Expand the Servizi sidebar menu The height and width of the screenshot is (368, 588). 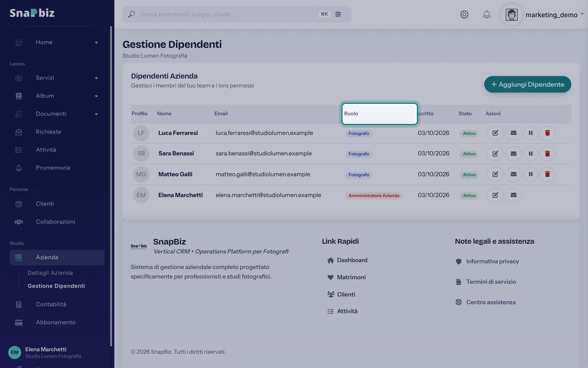[57, 78]
